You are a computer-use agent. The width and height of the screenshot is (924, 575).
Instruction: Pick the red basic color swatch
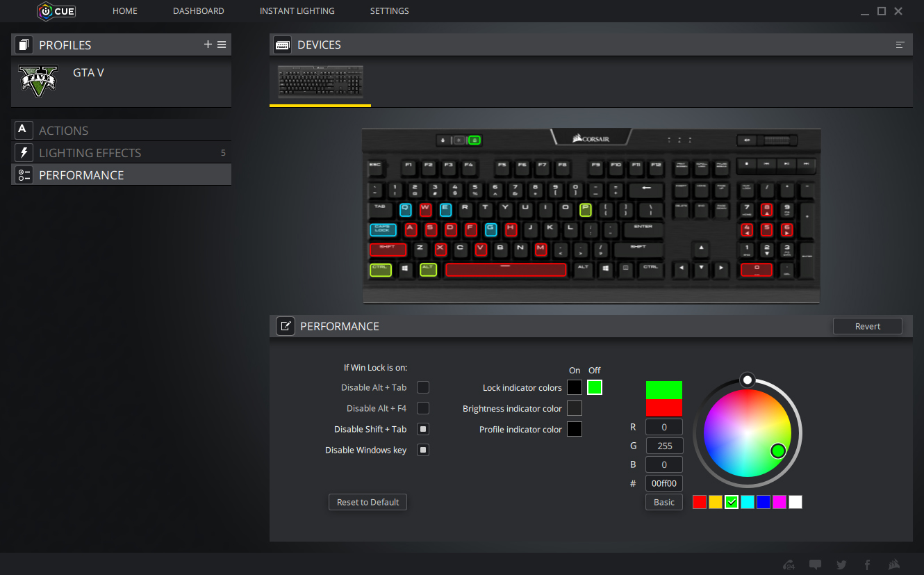700,502
